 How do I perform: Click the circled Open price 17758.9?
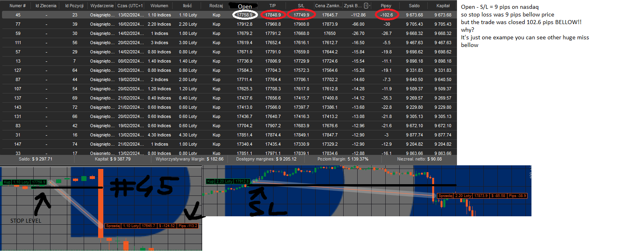point(245,15)
